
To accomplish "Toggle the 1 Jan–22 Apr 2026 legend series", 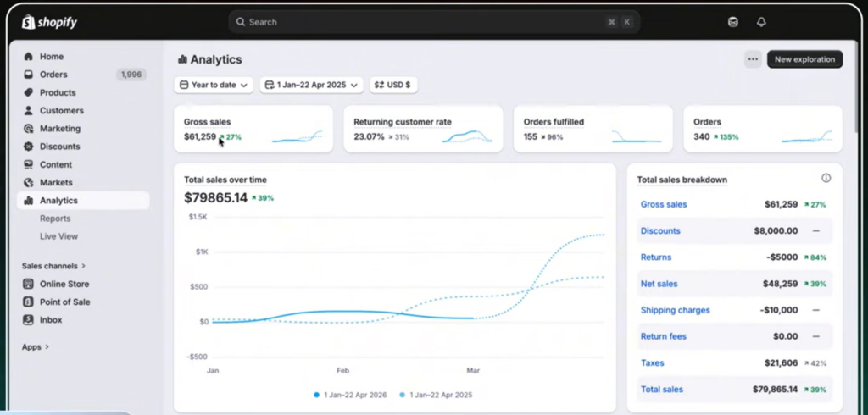I will (350, 395).
